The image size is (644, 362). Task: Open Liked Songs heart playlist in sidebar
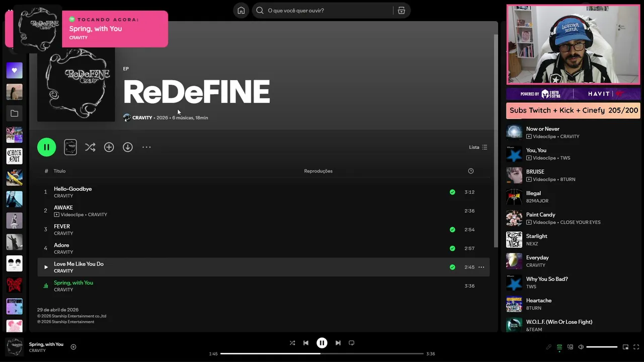[x=14, y=70]
